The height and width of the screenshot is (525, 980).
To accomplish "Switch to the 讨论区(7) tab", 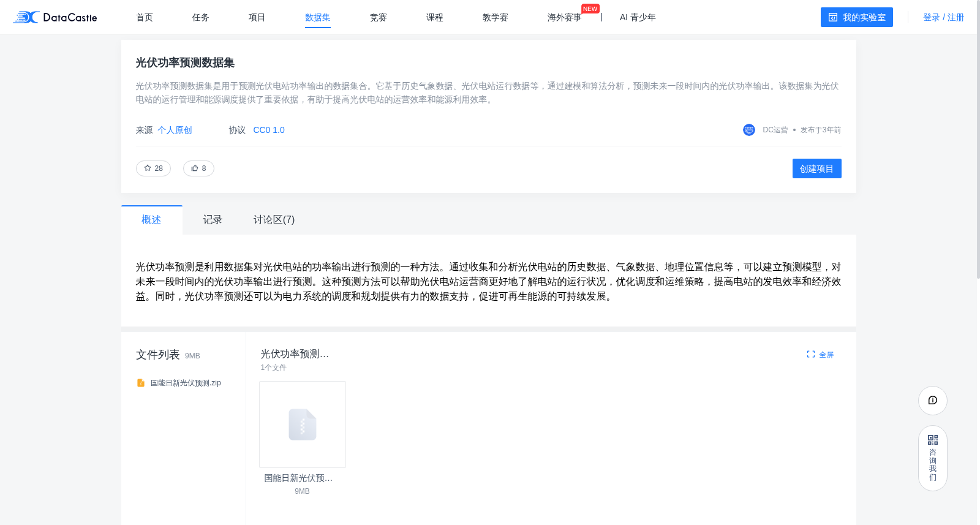I will pyautogui.click(x=274, y=220).
